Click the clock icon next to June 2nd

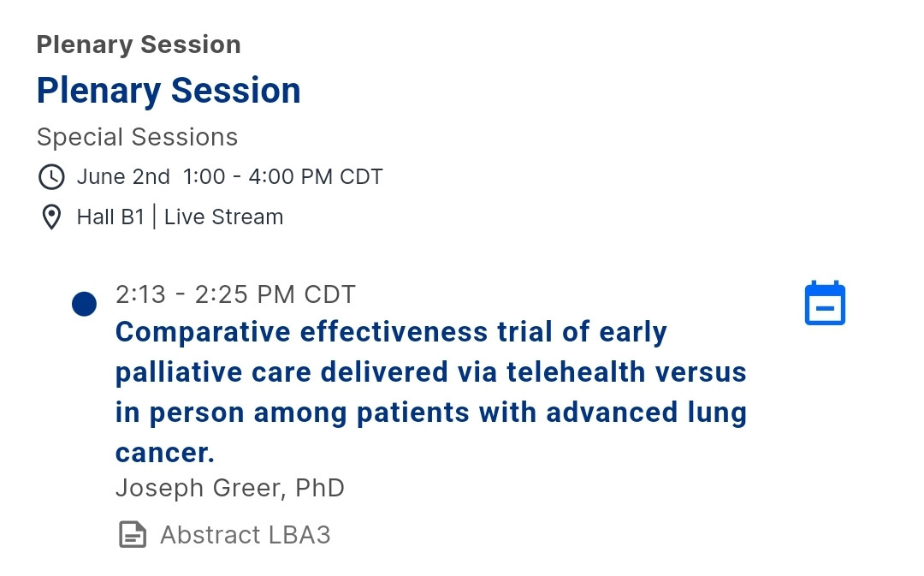click(51, 177)
